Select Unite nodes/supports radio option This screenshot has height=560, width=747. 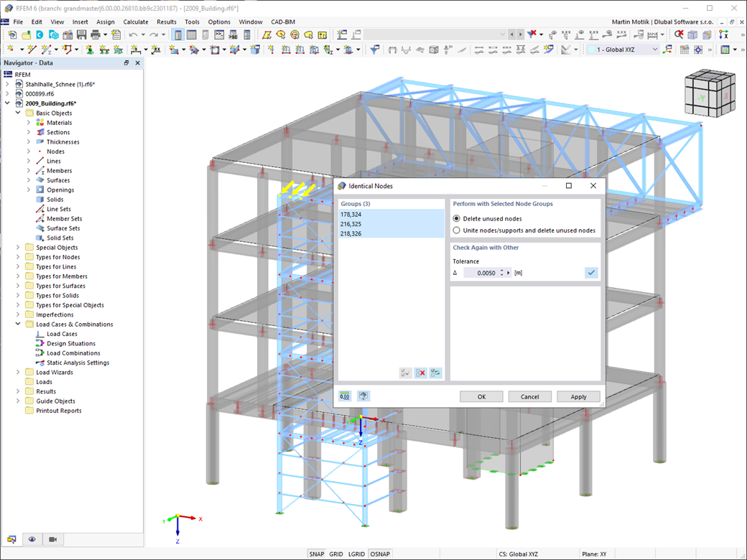(x=524, y=230)
